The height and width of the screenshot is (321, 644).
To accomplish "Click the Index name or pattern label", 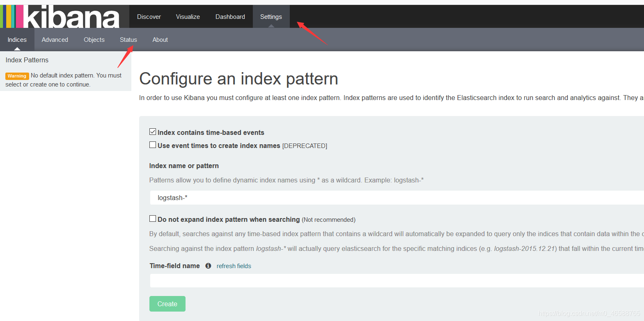I will coord(184,166).
